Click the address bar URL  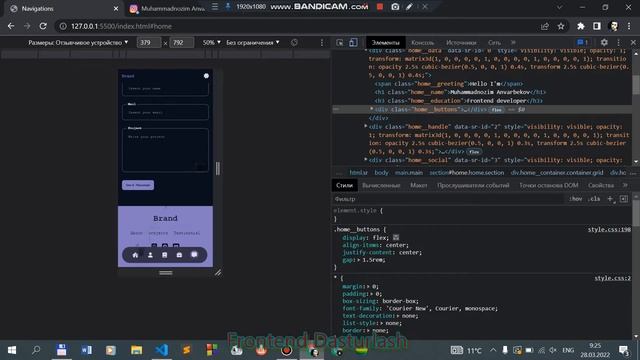[x=121, y=26]
